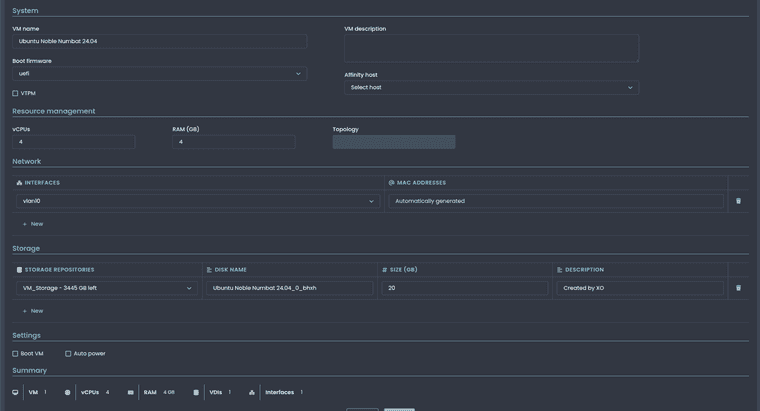Click the Storage Repositories header icon
The width and height of the screenshot is (760, 411).
coord(19,269)
